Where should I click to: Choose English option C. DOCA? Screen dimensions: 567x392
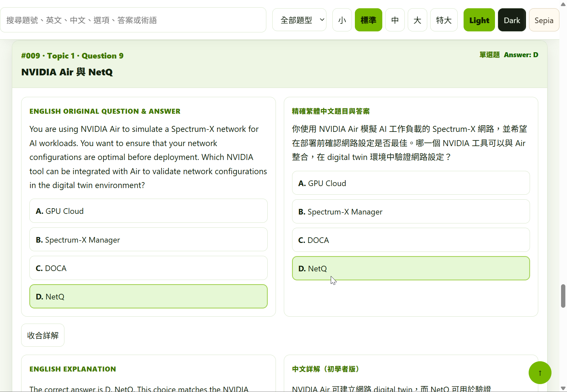click(148, 268)
